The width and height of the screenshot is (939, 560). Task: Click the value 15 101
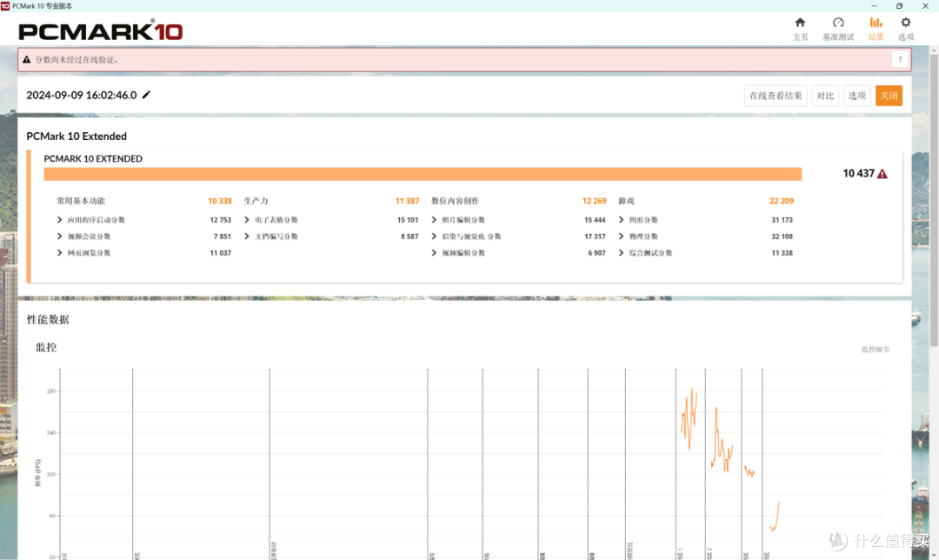coord(408,220)
